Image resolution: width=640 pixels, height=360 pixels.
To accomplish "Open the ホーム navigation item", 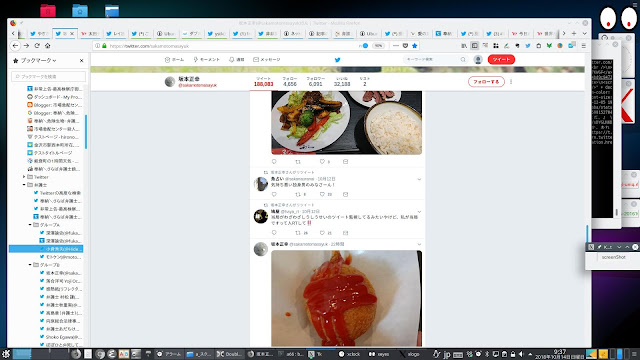I will click(174, 60).
